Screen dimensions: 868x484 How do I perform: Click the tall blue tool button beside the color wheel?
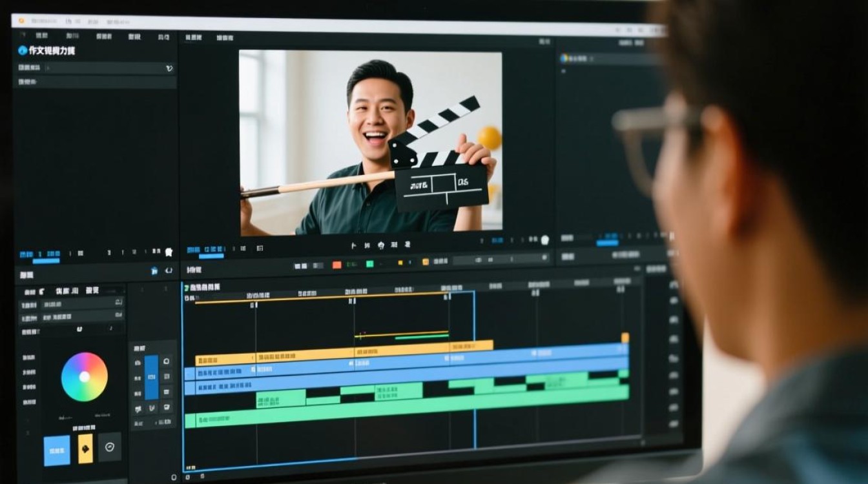pos(151,378)
